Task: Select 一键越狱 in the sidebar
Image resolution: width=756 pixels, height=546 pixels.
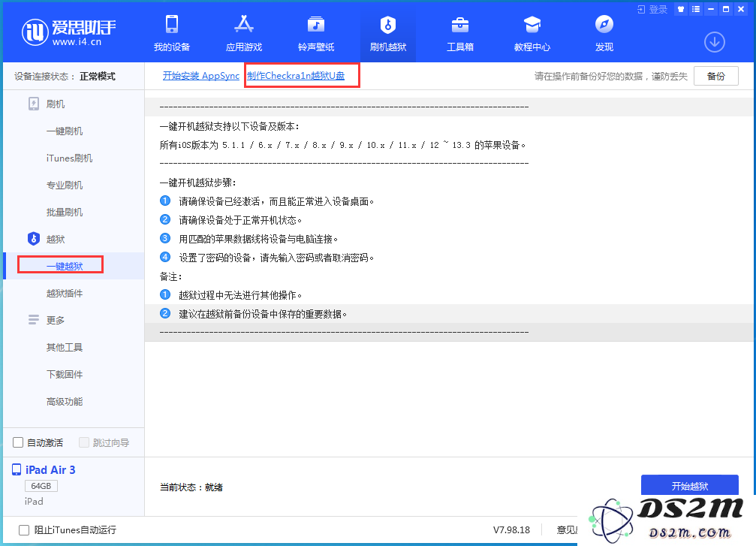Action: point(65,266)
